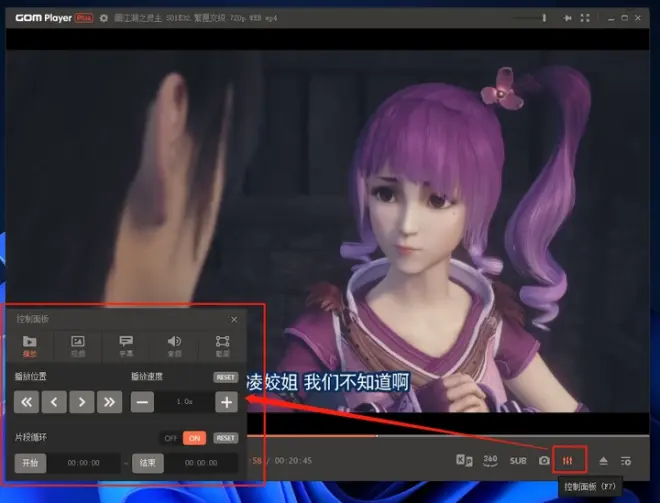The width and height of the screenshot is (660, 503).
Task: Seek on the orange playback progress bar
Action: 448,436
